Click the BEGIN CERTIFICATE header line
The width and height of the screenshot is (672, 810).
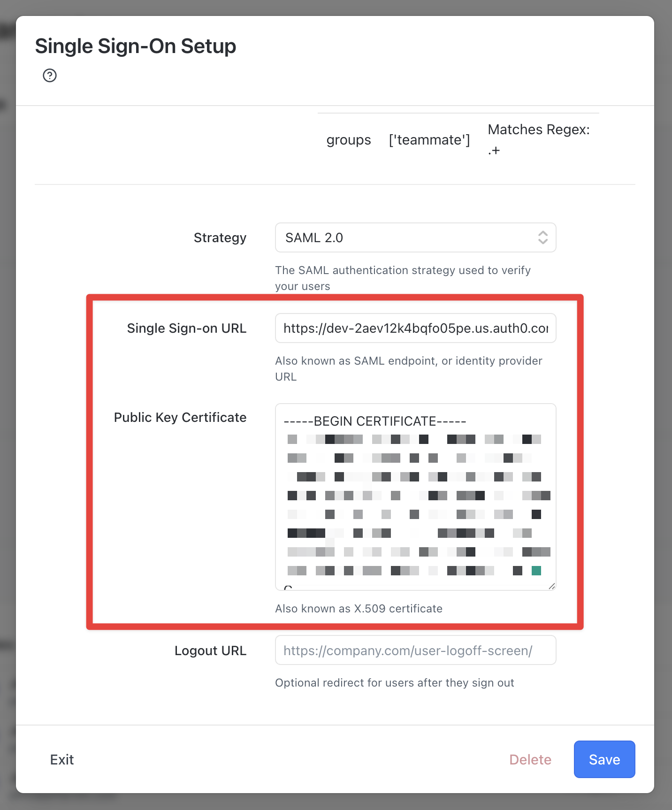point(375,421)
